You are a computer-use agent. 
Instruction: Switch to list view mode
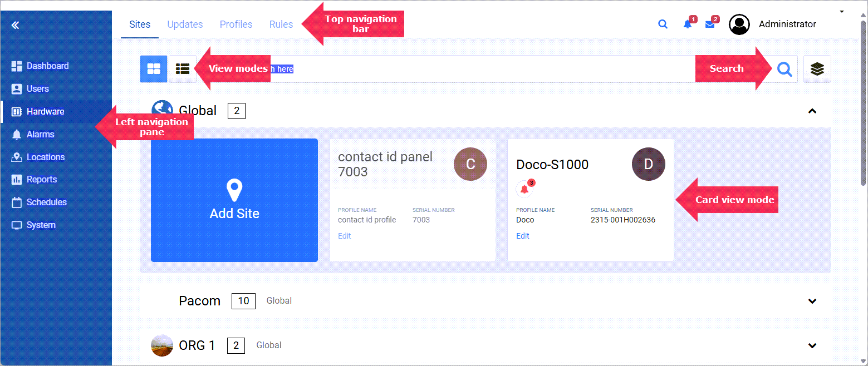tap(183, 69)
